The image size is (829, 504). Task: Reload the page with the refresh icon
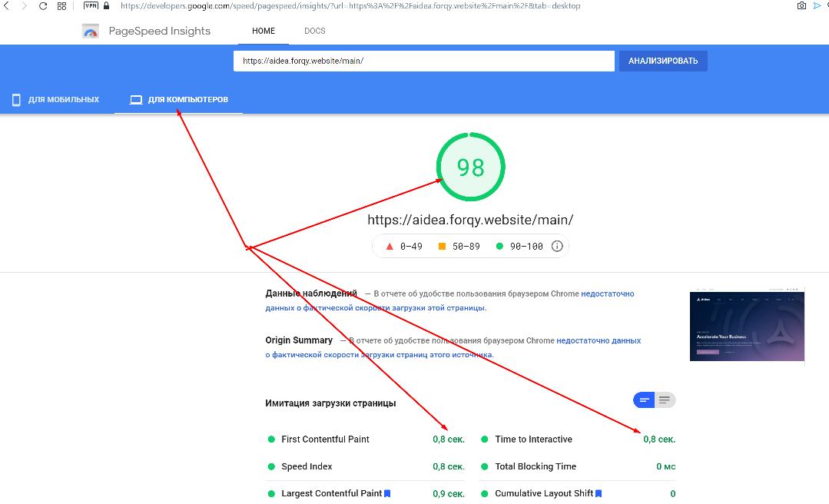[x=43, y=6]
